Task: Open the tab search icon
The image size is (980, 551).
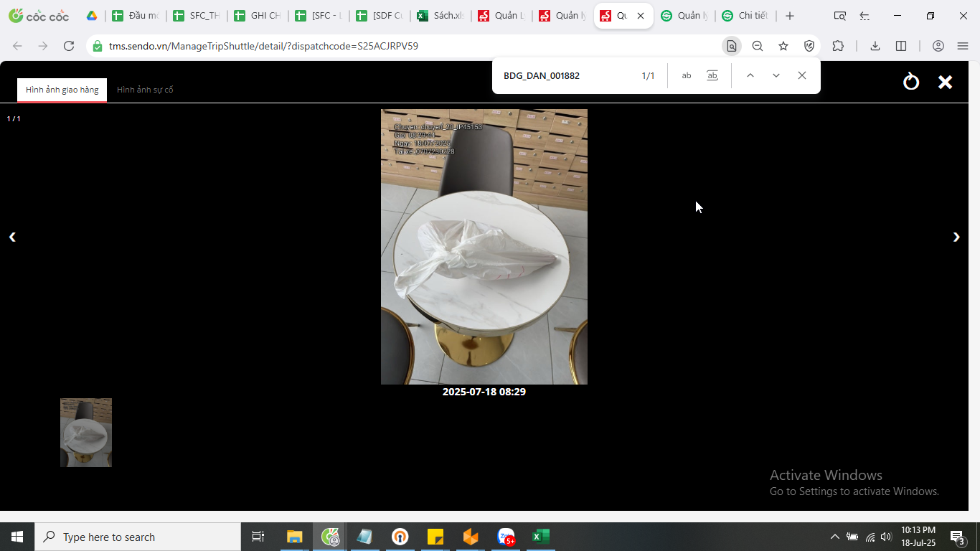Action: pos(840,16)
